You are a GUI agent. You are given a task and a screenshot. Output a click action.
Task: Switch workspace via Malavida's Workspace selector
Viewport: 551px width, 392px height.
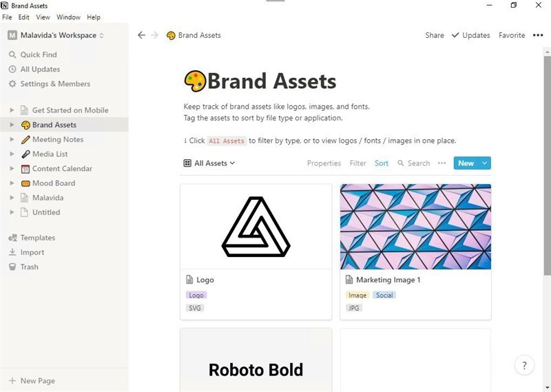click(x=56, y=35)
